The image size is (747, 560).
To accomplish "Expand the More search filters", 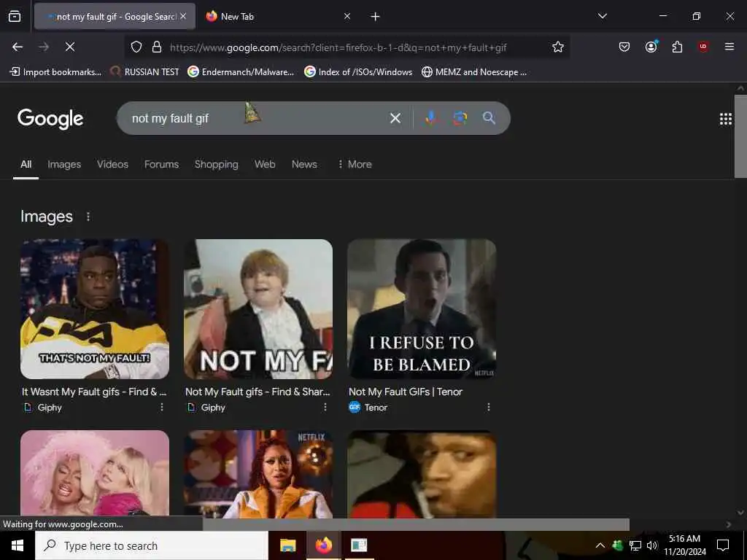I will (x=355, y=164).
